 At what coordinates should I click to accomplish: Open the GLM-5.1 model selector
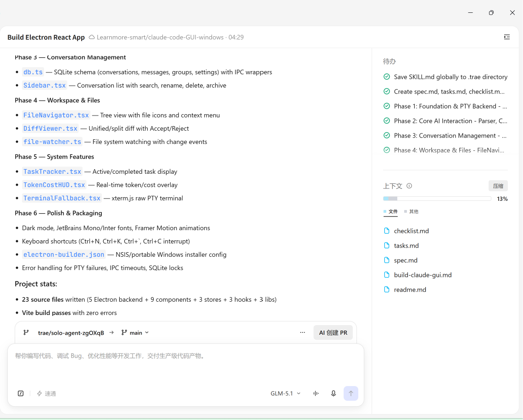click(285, 393)
